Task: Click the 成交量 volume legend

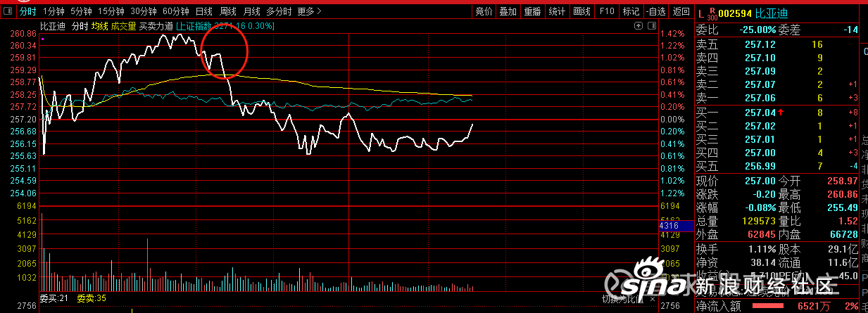Action: [x=123, y=26]
